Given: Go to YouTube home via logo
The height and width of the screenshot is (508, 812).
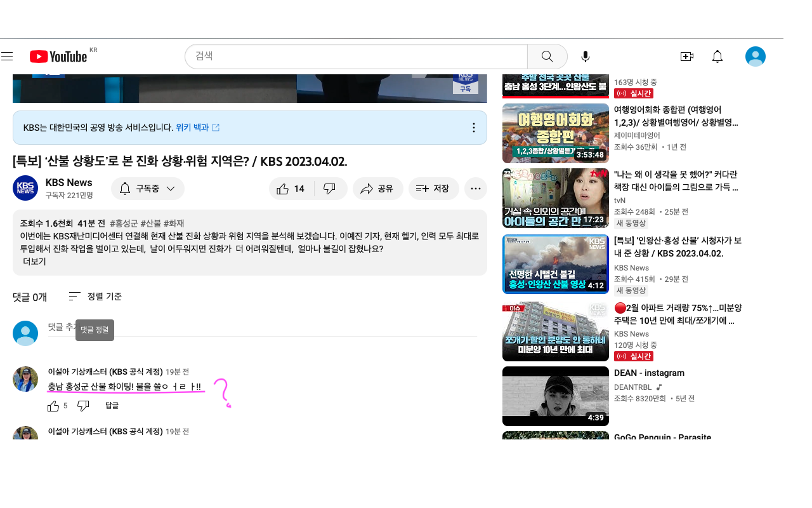Looking at the screenshot, I should [58, 57].
